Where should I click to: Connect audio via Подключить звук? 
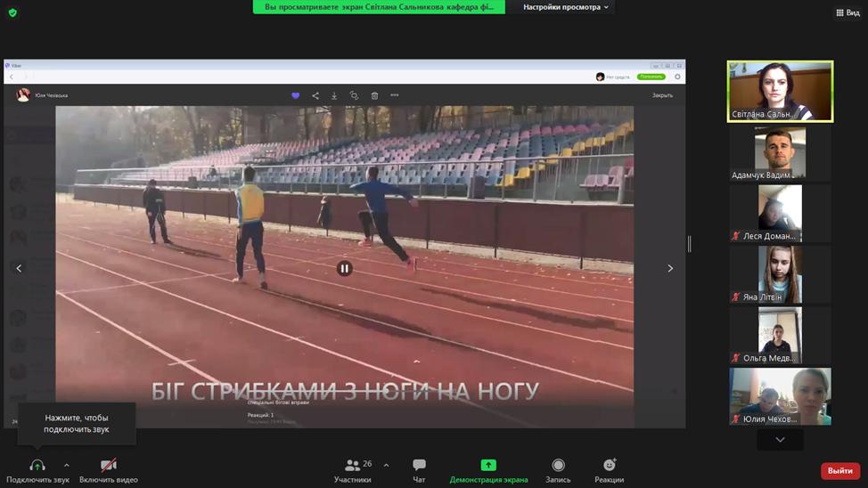coord(37,470)
